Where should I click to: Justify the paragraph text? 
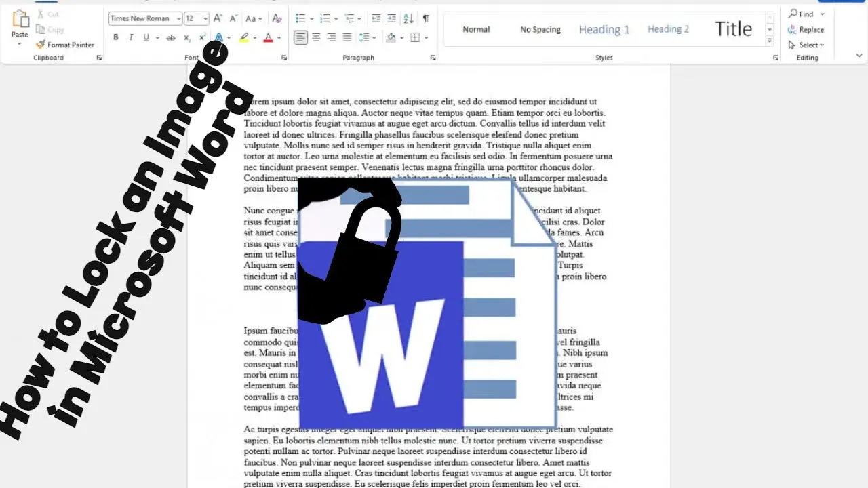[347, 37]
